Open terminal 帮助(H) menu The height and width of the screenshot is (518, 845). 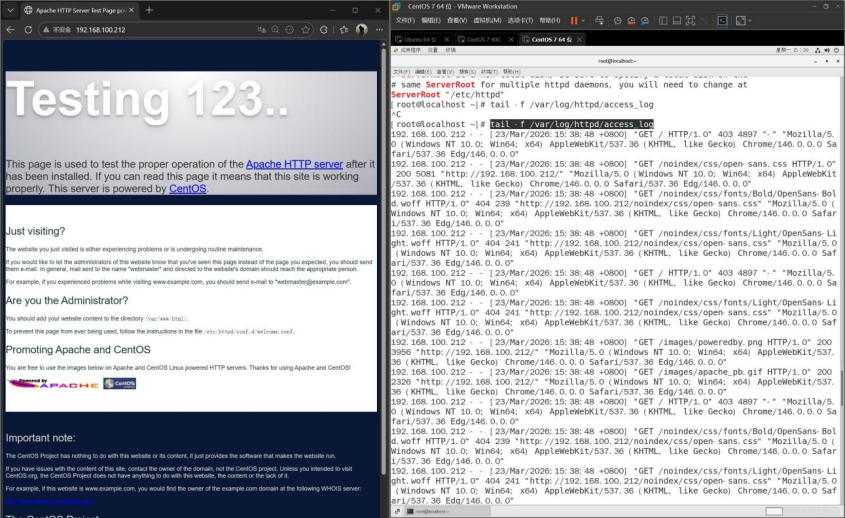pos(511,72)
